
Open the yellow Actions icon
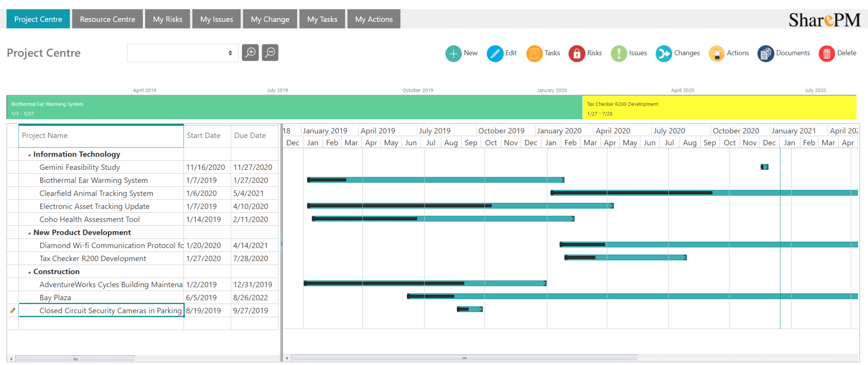click(717, 53)
